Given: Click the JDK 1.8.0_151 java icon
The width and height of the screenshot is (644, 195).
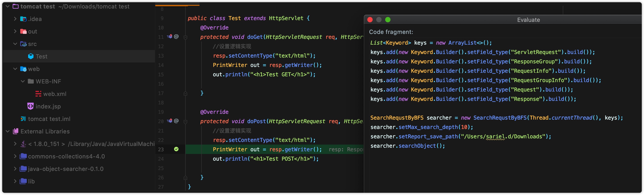Looking at the screenshot, I should [23, 144].
